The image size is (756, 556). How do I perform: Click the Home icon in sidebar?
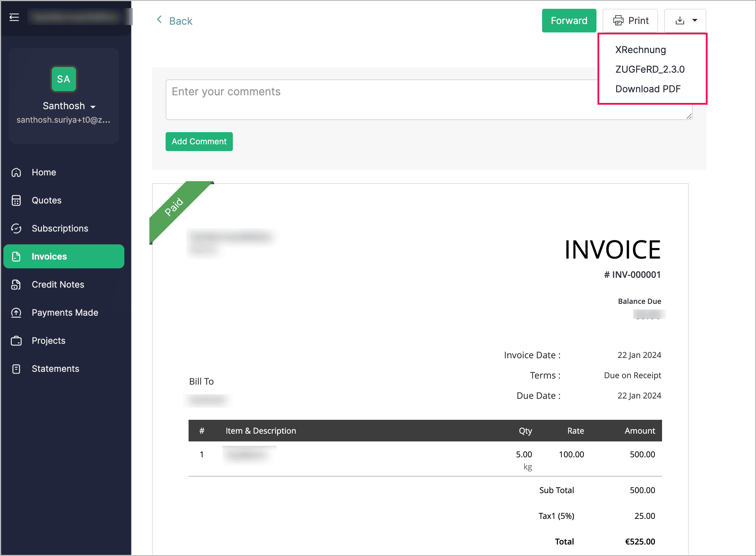[x=16, y=172]
